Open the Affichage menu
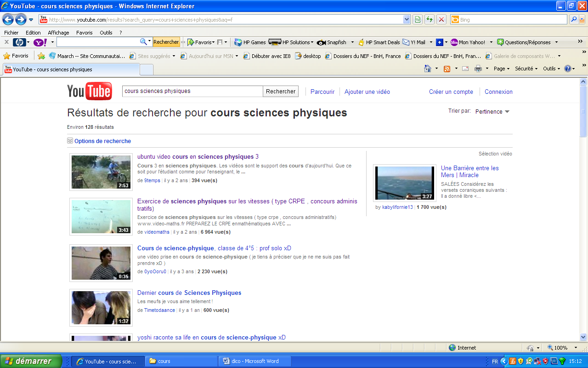 pos(58,33)
